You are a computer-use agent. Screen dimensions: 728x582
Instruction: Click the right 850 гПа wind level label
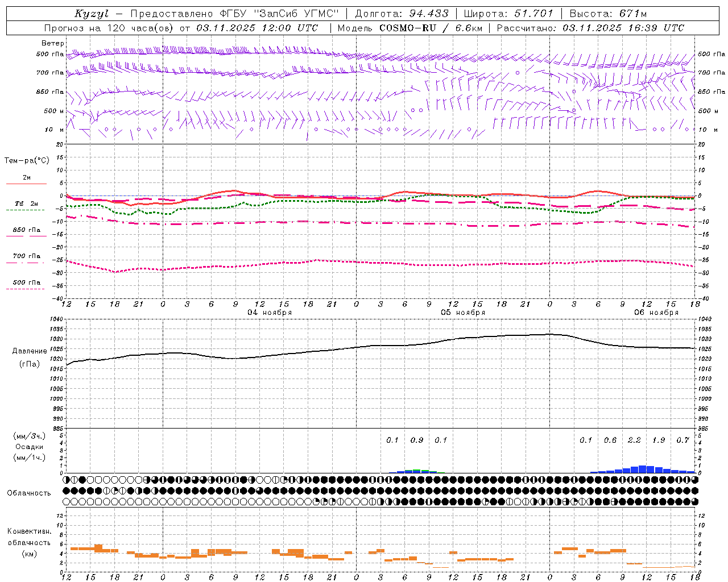[x=712, y=92]
